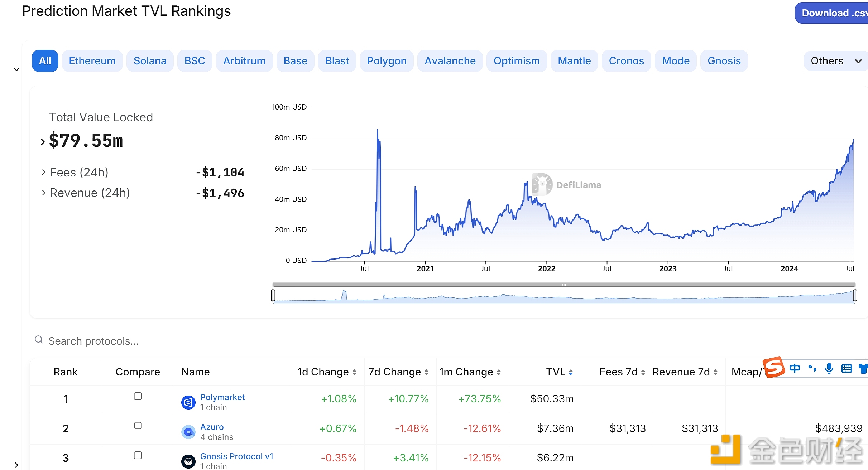This screenshot has width=868, height=470.
Task: Collapse the sidebar chevron near chain filters
Action: tap(16, 69)
